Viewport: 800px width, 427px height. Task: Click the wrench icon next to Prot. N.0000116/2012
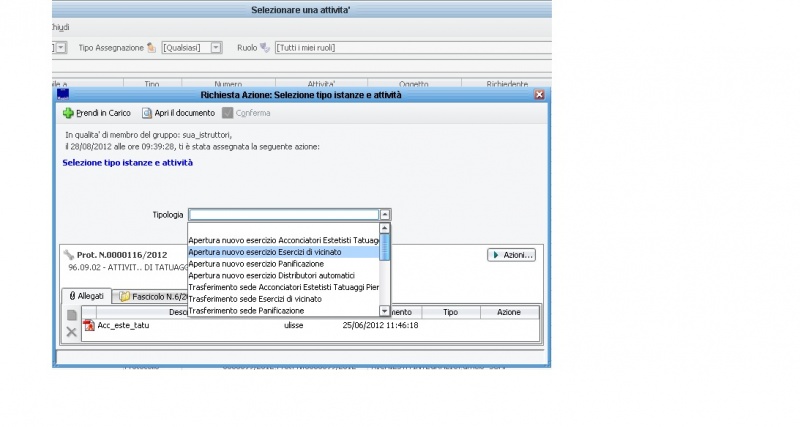pyautogui.click(x=68, y=255)
